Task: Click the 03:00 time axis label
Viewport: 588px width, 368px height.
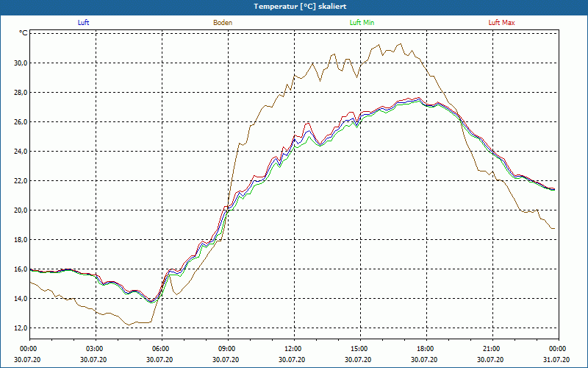Action: (96, 349)
